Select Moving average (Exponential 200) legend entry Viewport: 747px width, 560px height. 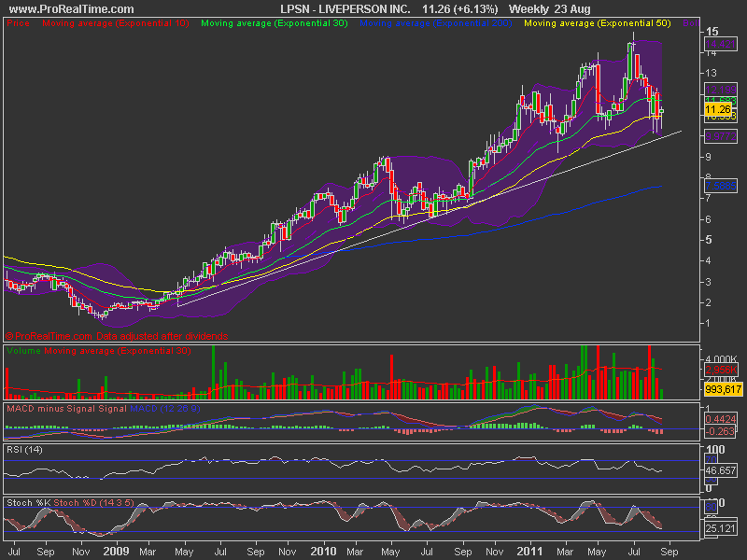435,22
